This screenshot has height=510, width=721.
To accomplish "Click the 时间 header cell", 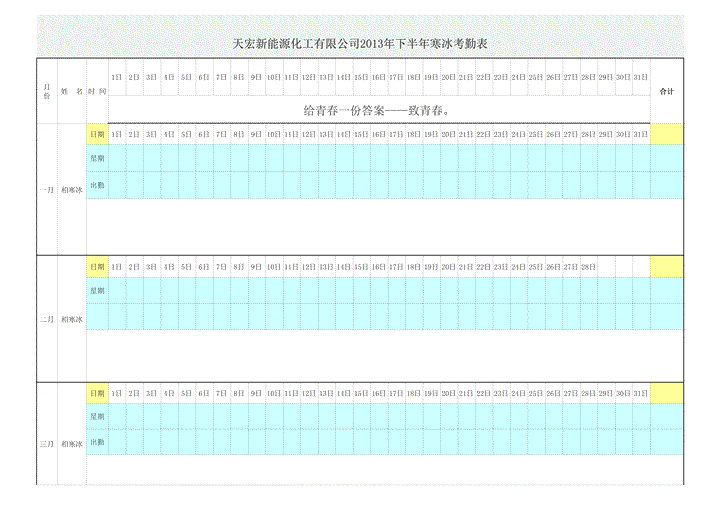I will pyautogui.click(x=97, y=91).
